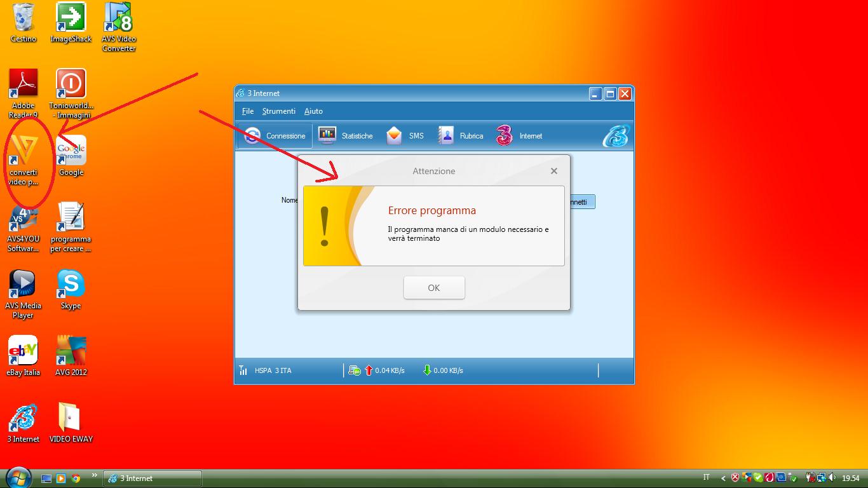The image size is (868, 488).
Task: Expand quick launch overflow chevron
Action: pos(95,475)
